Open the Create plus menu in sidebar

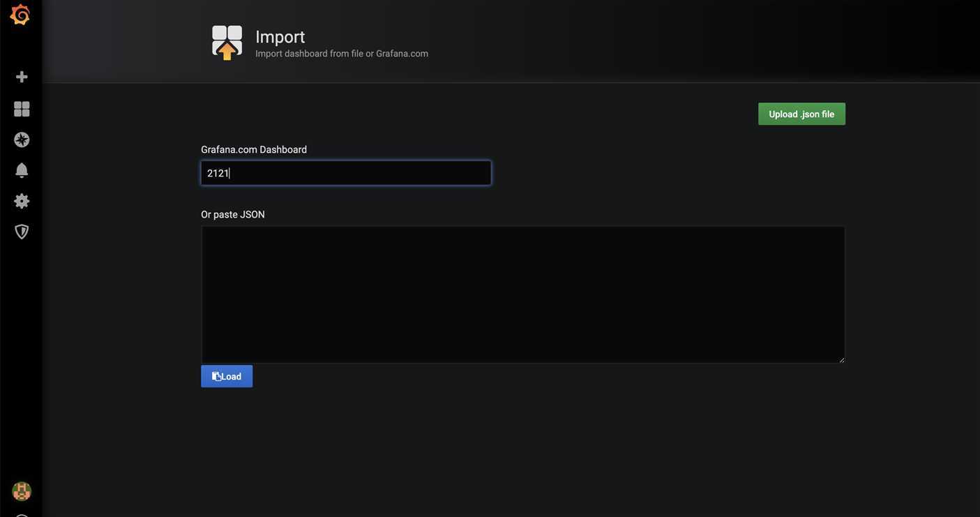point(22,77)
